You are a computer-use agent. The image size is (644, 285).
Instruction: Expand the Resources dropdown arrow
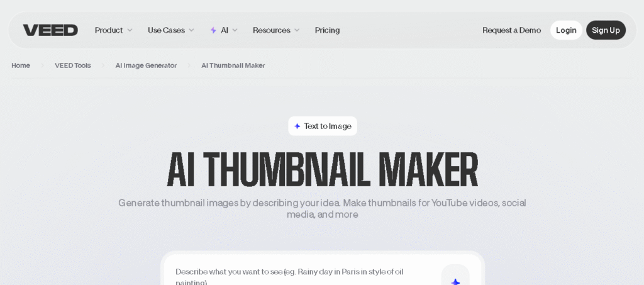pyautogui.click(x=297, y=30)
